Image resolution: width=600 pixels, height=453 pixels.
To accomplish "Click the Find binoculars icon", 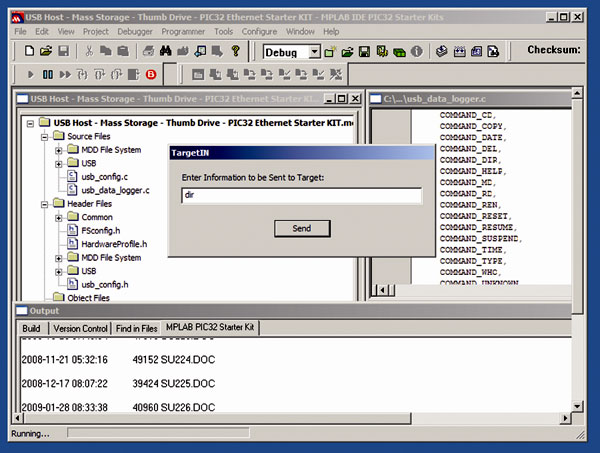I will pyautogui.click(x=165, y=51).
